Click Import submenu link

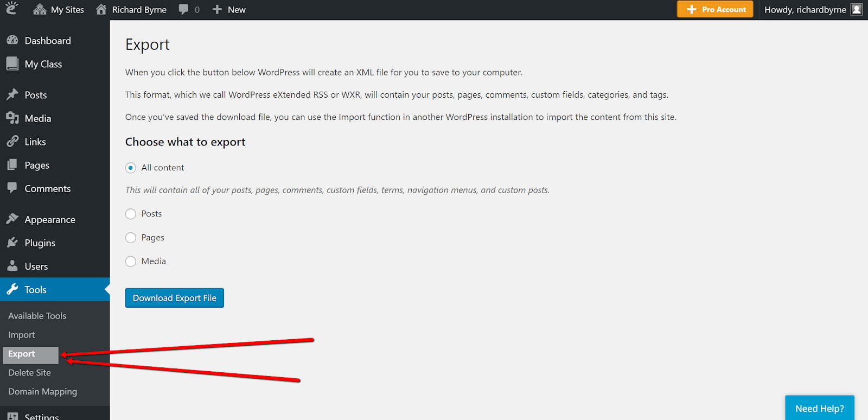coord(22,335)
